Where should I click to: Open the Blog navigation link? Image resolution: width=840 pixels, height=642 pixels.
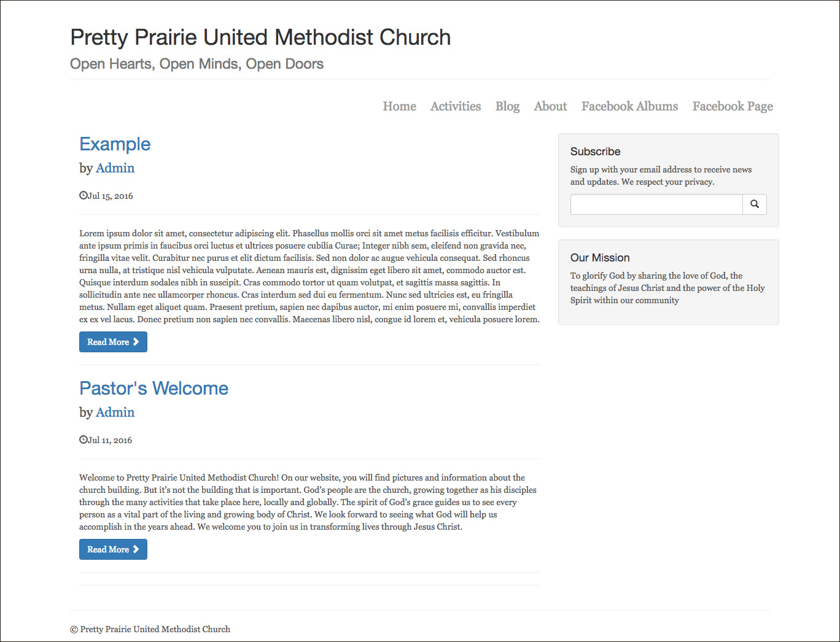(507, 106)
